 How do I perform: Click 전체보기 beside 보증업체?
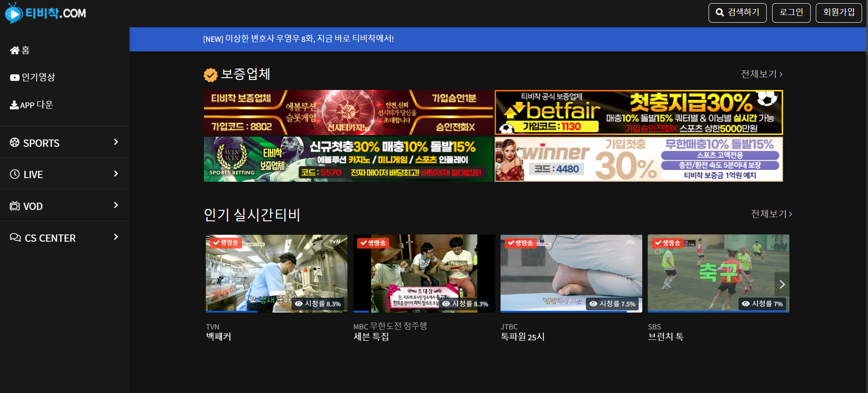[x=762, y=74]
